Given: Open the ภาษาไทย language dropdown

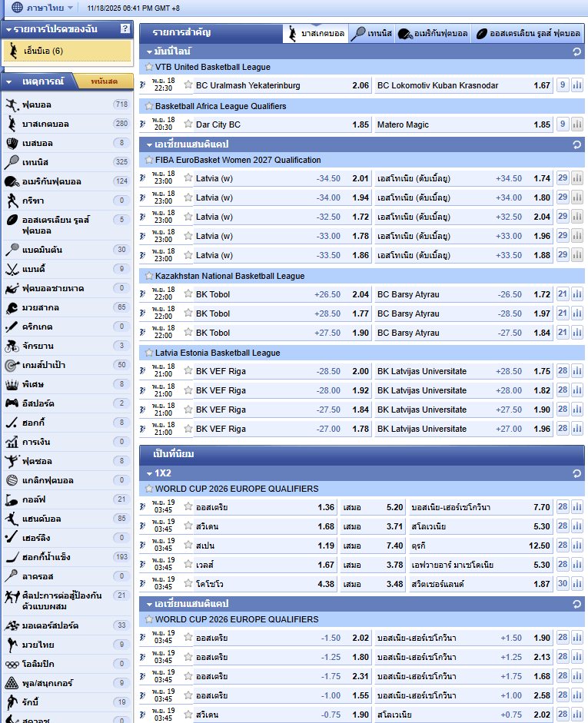Looking at the screenshot, I should point(50,8).
